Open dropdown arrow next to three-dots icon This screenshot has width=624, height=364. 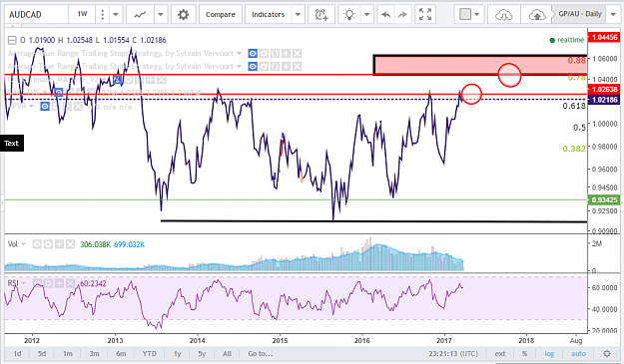(x=116, y=15)
